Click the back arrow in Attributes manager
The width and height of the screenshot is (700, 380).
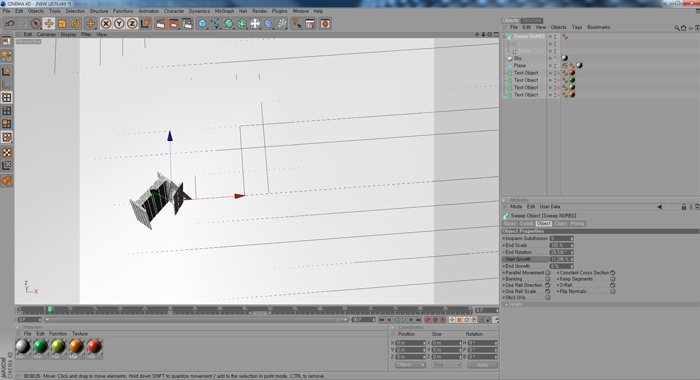tap(660, 207)
